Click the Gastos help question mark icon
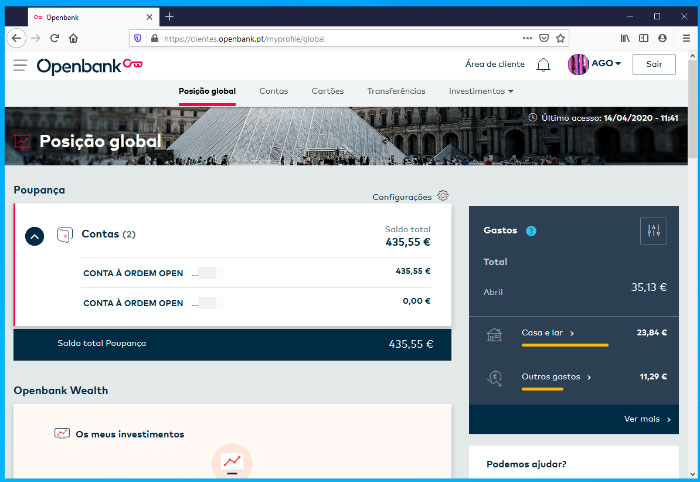The image size is (700, 482). tap(531, 231)
